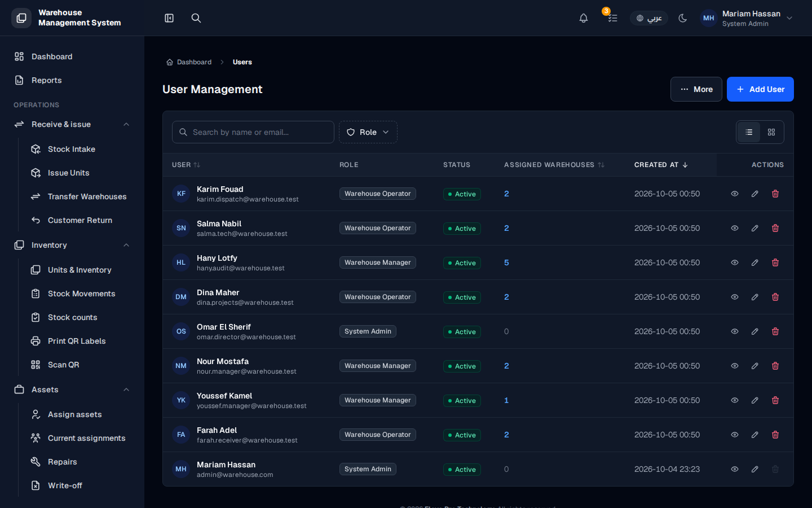Open the task checklist with badge 3
The image size is (812, 508).
point(612,18)
